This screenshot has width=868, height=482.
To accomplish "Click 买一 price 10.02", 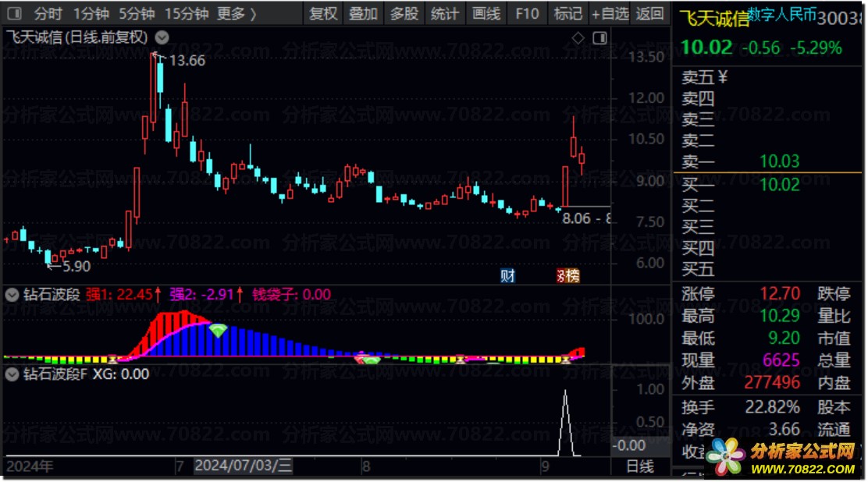I will [780, 184].
